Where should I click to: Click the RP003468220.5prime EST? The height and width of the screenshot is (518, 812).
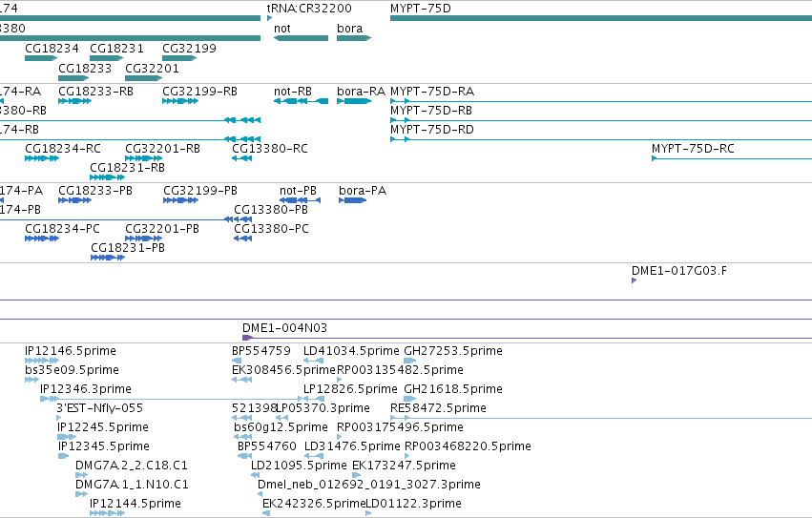click(x=407, y=456)
